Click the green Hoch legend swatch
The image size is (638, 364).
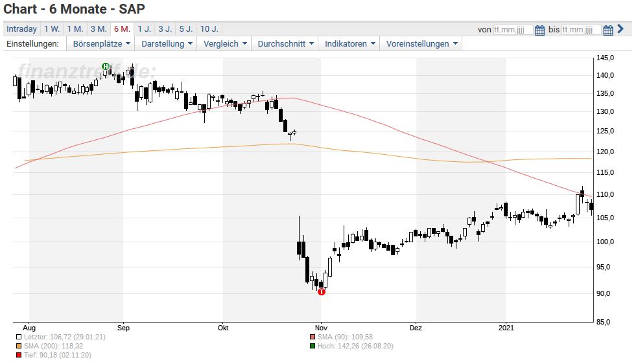(313, 346)
